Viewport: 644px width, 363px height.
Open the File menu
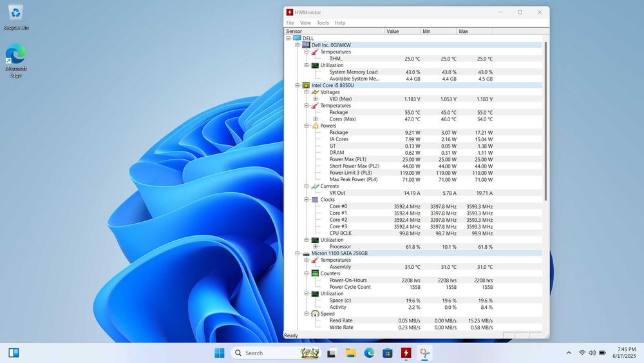point(290,23)
